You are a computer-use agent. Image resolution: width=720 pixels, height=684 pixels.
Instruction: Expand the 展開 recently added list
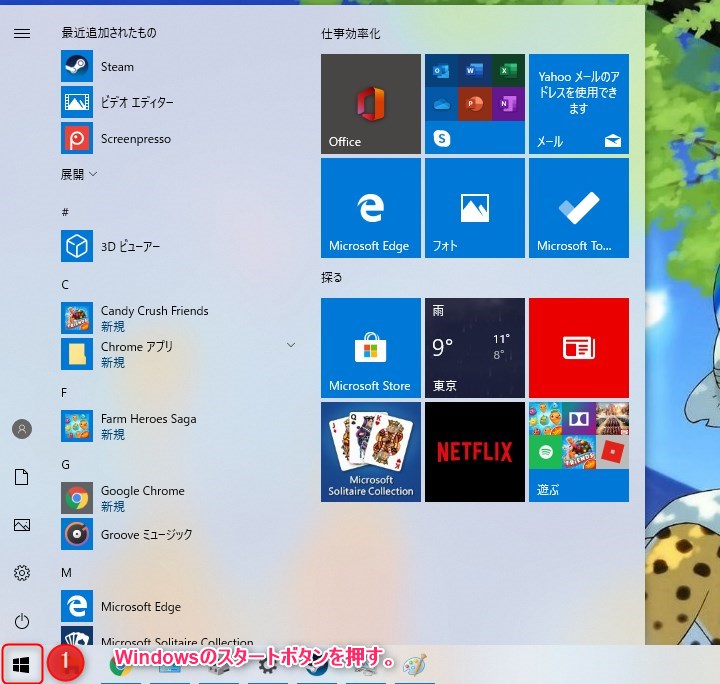point(79,174)
